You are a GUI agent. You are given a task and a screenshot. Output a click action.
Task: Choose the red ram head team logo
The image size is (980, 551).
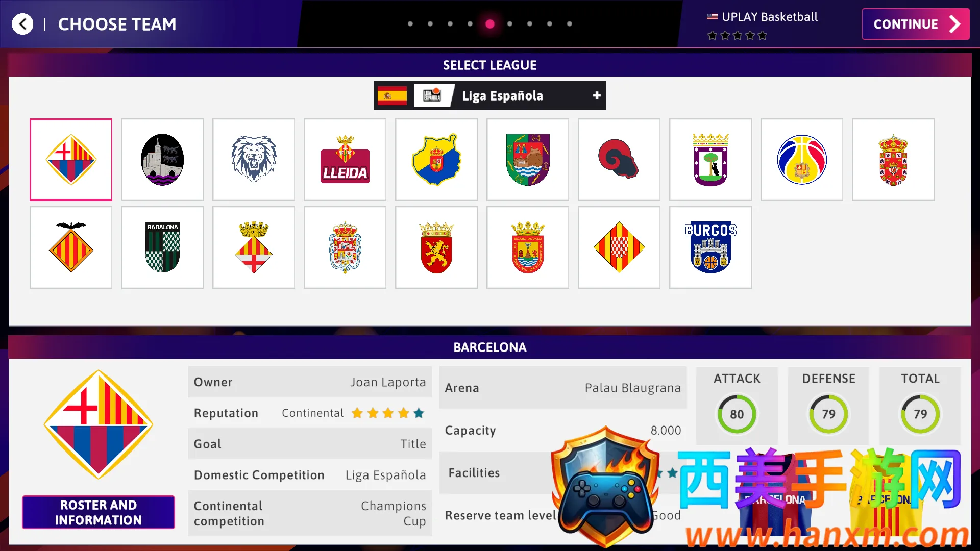pyautogui.click(x=619, y=160)
